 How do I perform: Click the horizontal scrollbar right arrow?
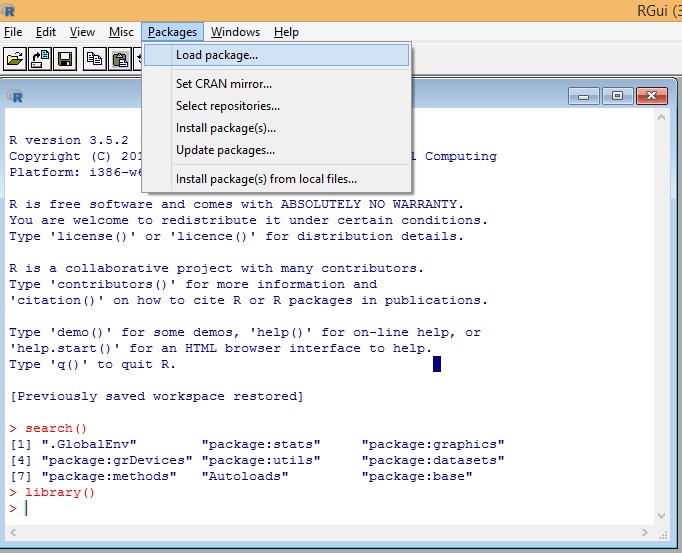coord(645,533)
